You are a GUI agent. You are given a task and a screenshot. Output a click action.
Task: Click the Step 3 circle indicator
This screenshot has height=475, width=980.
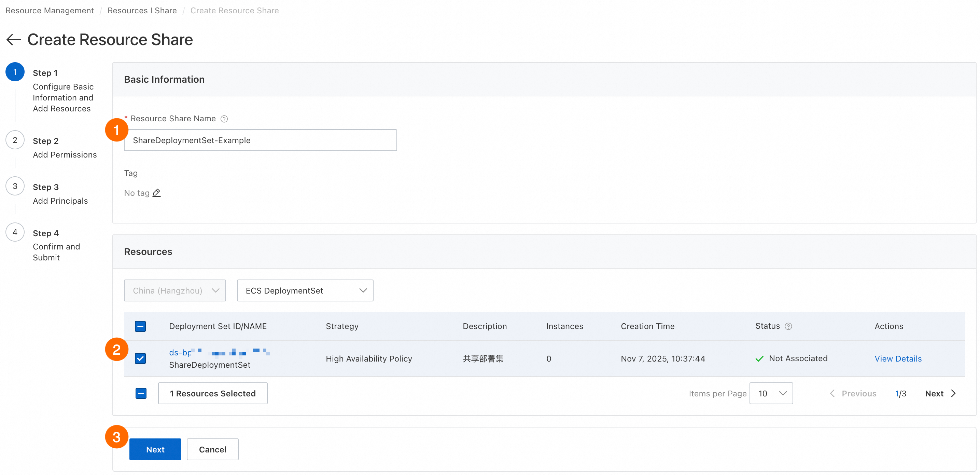point(15,186)
